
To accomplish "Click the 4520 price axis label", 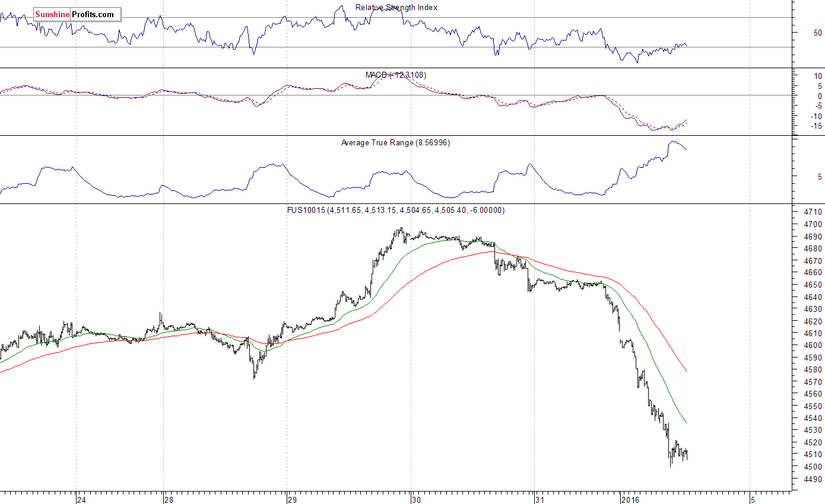I will (x=814, y=443).
